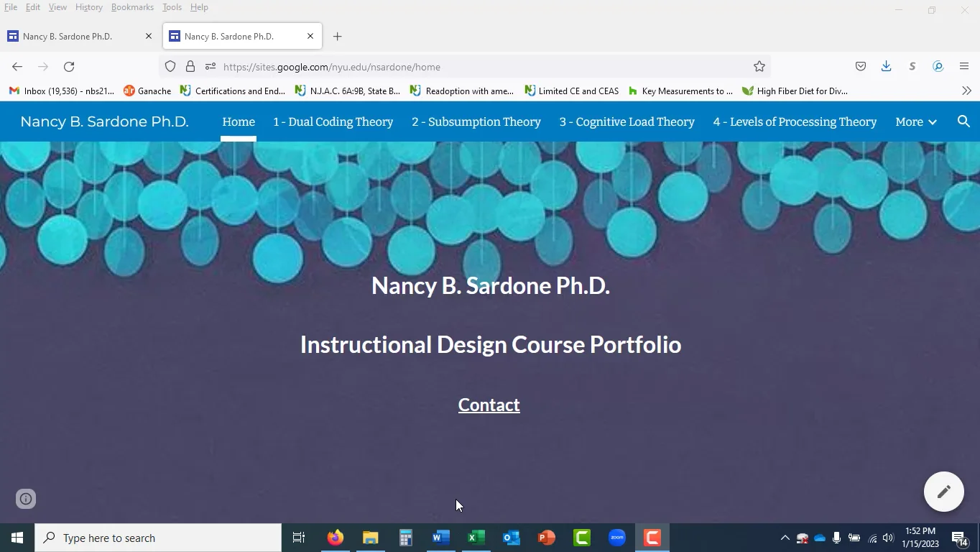980x552 pixels.
Task: Open the Bookmarks menu
Action: [x=132, y=7]
